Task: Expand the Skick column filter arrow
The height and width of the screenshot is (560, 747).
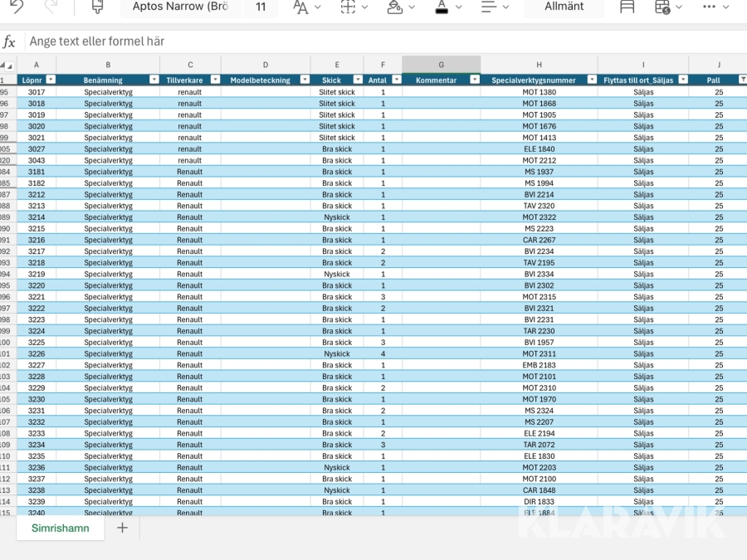Action: (357, 80)
